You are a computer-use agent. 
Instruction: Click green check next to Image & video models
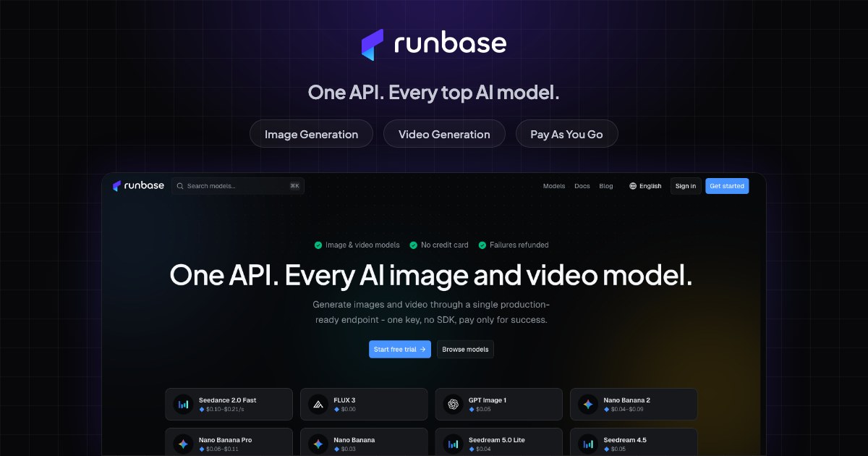coord(318,245)
